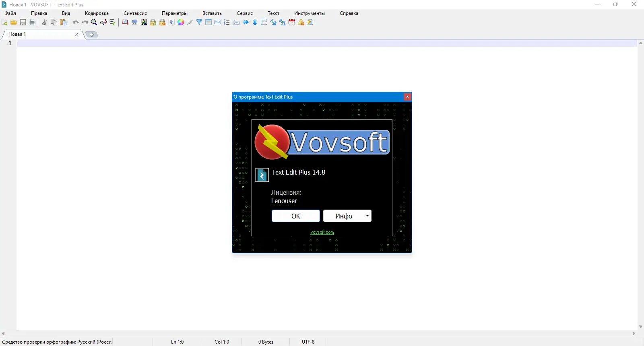The width and height of the screenshot is (644, 346).
Task: Click the warning triangle toolbar icon
Action: (x=301, y=23)
